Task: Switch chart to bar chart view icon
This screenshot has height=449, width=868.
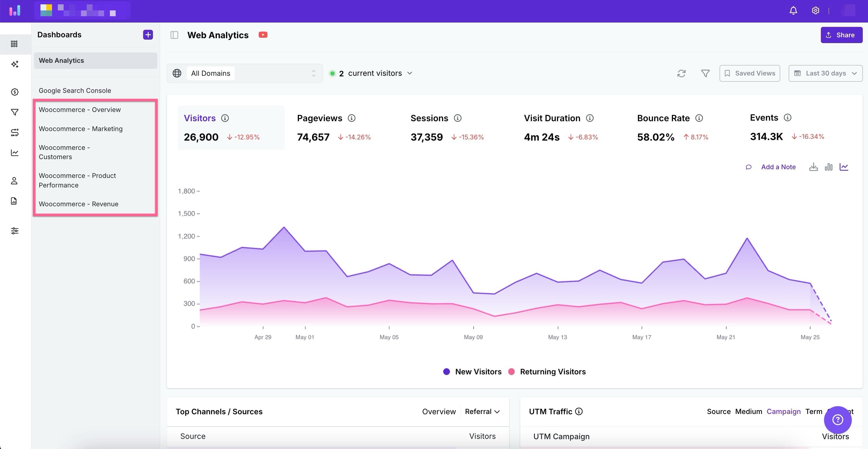Action: point(828,167)
